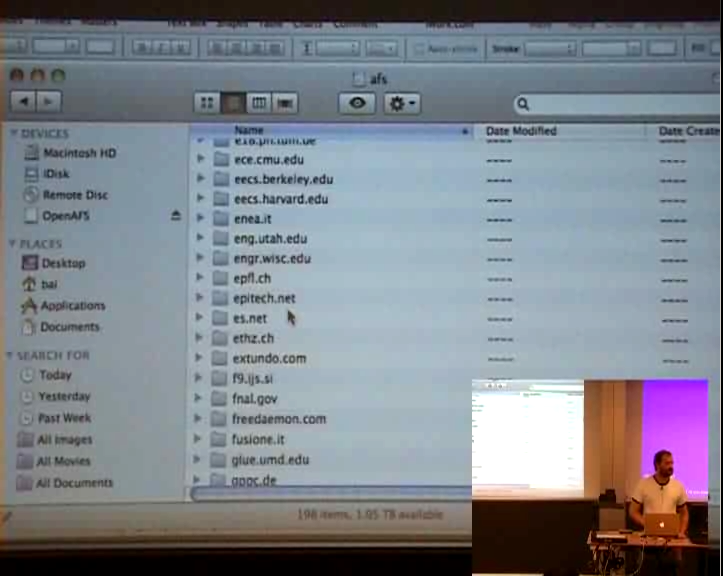Open Applications from Places
Screen dimensions: 723x576
pyautogui.click(x=73, y=305)
